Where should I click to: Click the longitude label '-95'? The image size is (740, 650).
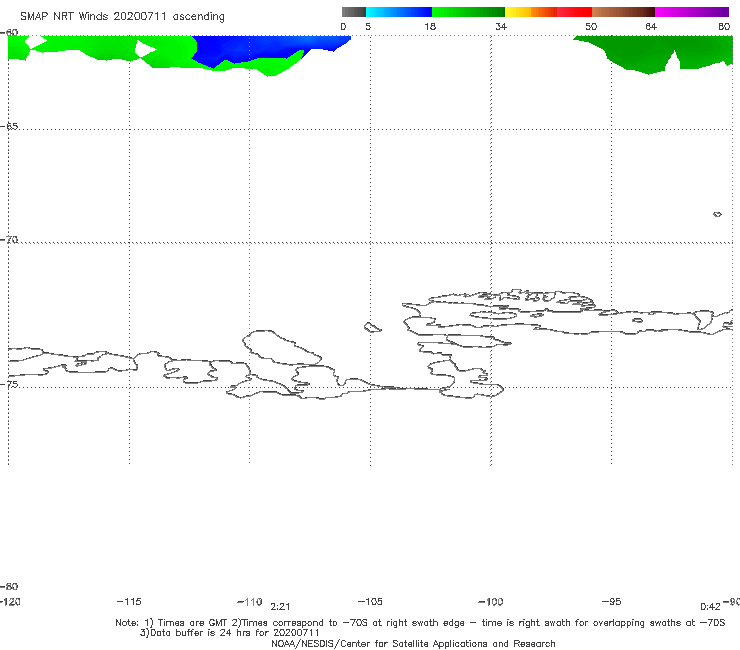(x=611, y=601)
